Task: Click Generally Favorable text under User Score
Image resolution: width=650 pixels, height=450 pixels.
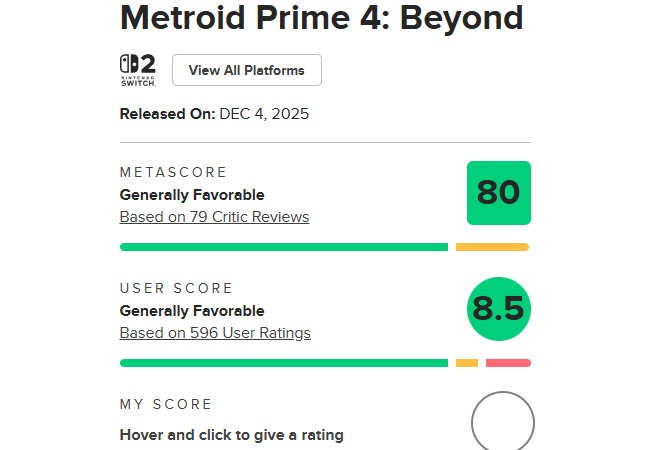Action: coord(192,311)
